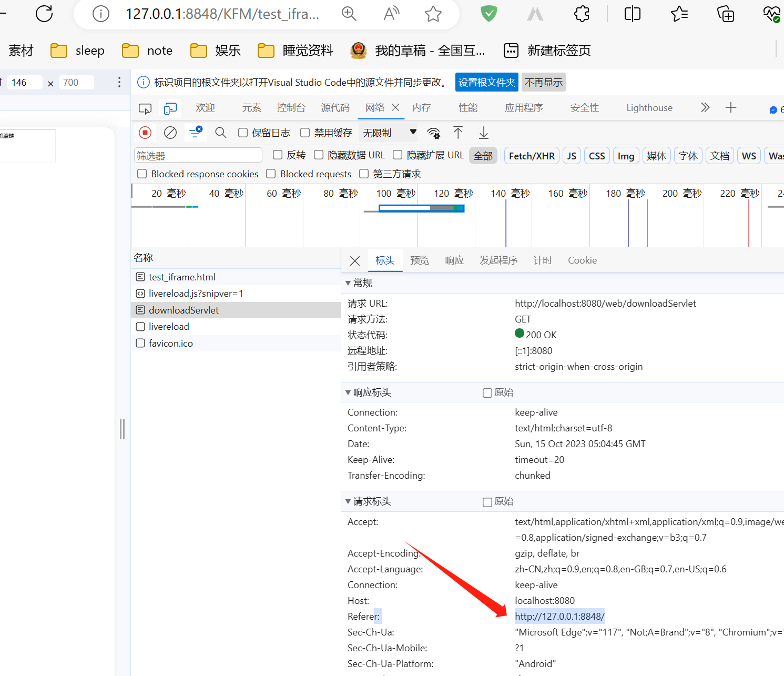Open the 无限制 throttling dropdown
The image size is (784, 676).
coord(389,133)
